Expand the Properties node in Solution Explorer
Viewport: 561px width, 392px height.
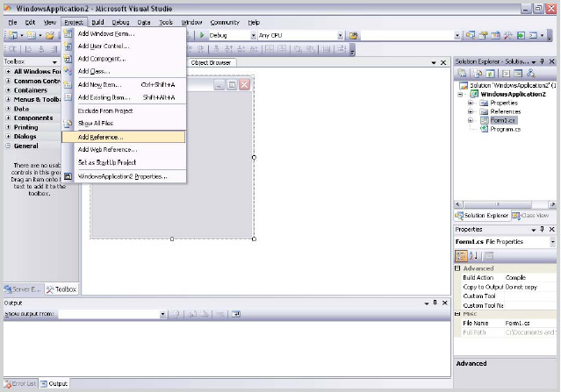point(471,103)
